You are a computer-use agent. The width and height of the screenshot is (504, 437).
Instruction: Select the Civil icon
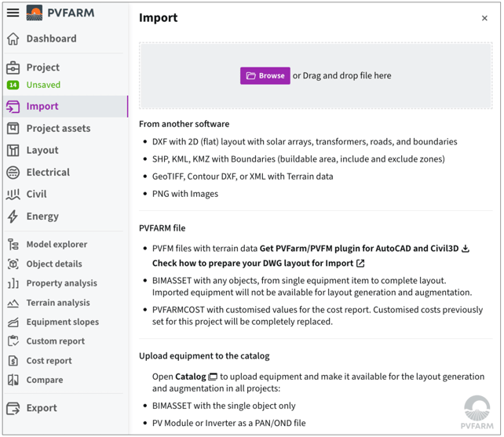(13, 195)
